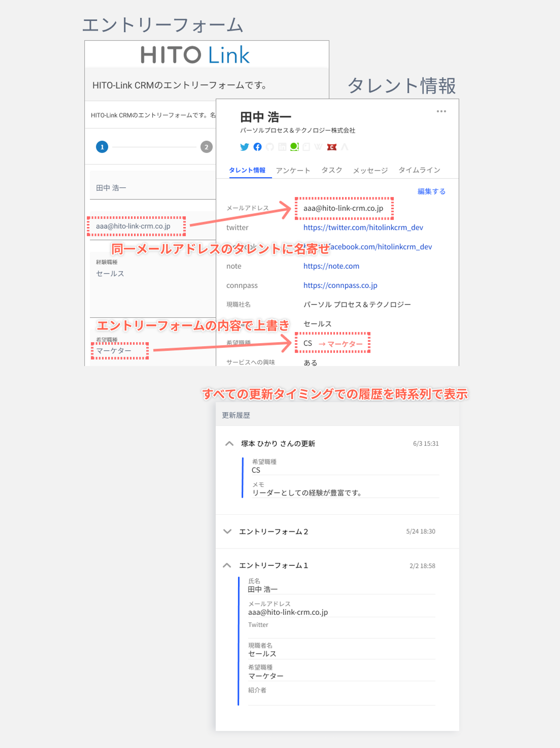Open the three-dot more menu
This screenshot has width=560, height=748.
(x=441, y=111)
